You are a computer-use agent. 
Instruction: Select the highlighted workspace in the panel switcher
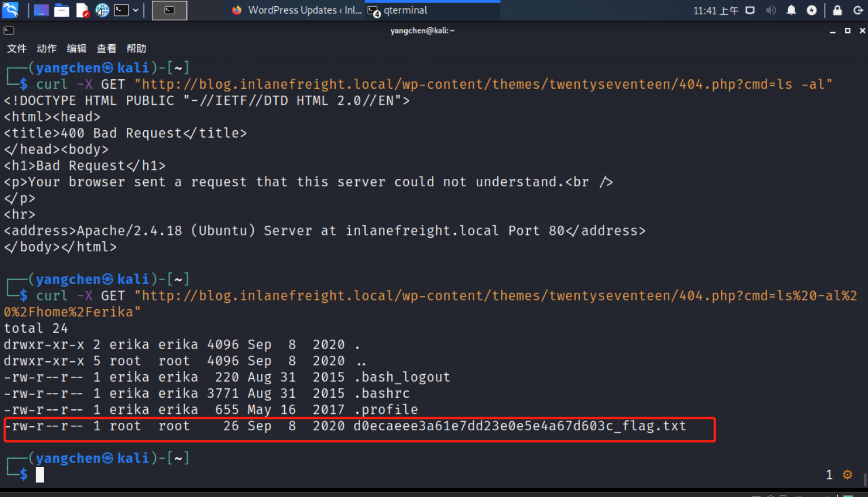click(169, 10)
